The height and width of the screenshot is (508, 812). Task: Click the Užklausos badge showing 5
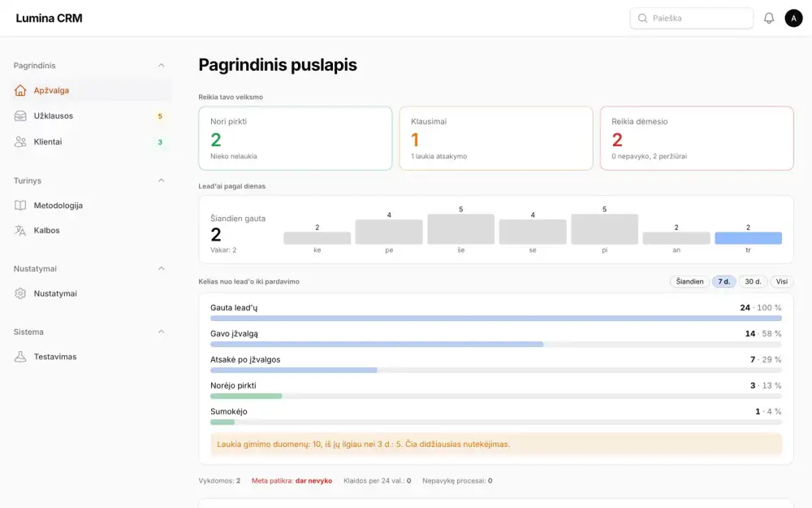click(x=160, y=116)
